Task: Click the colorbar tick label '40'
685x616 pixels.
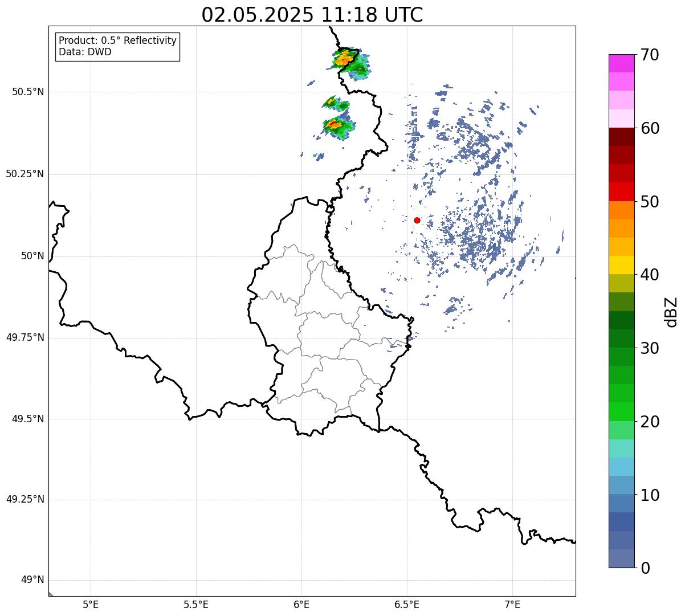Action: (650, 275)
